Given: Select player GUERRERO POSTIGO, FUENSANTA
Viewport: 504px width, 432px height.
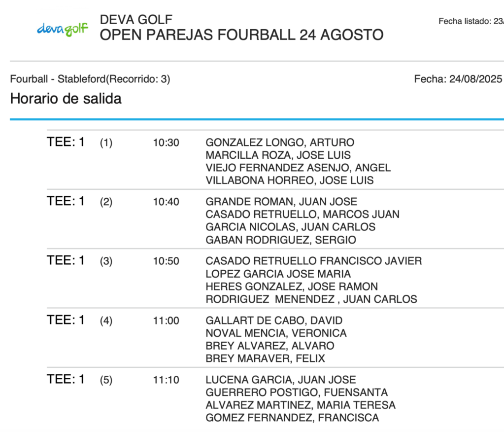Looking at the screenshot, I should tap(297, 393).
